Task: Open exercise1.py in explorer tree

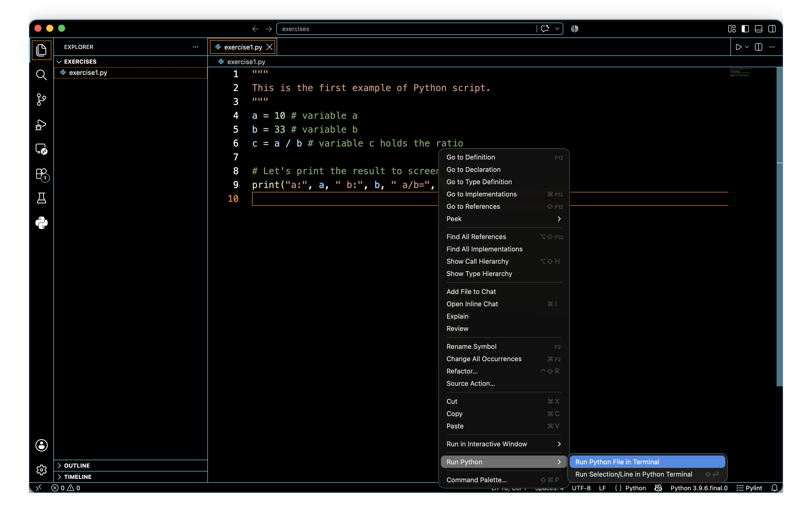Action: (x=131, y=73)
